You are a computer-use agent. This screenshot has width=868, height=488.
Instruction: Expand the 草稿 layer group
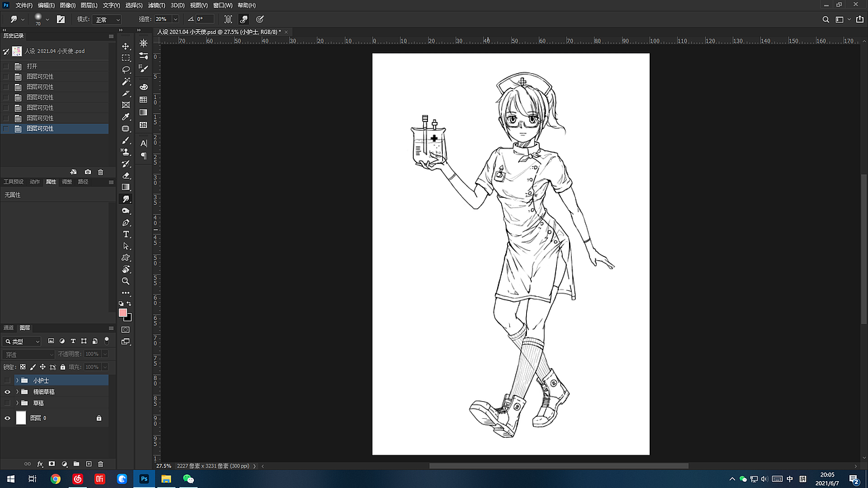tap(17, 403)
